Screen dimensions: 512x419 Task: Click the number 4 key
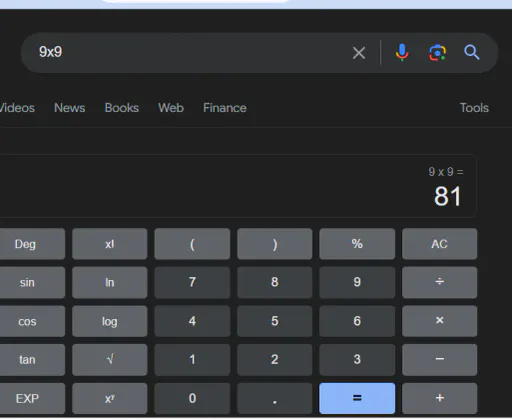click(192, 321)
